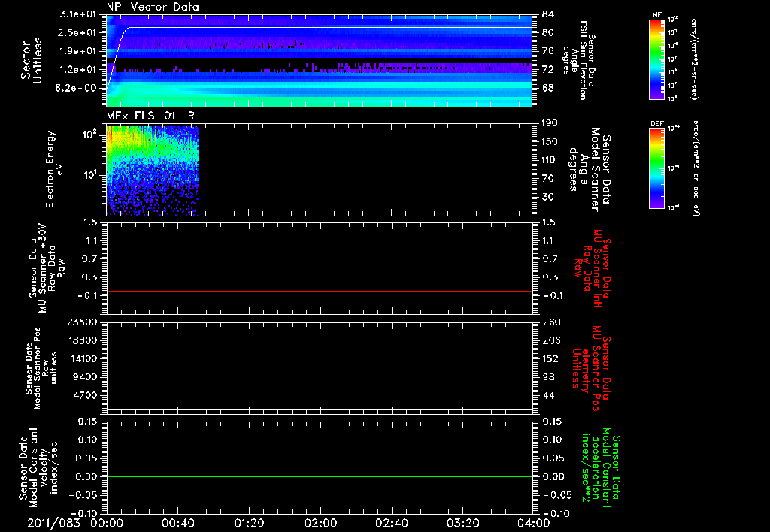Select the "MEx ELS-01 LR" panel title

tap(150, 116)
